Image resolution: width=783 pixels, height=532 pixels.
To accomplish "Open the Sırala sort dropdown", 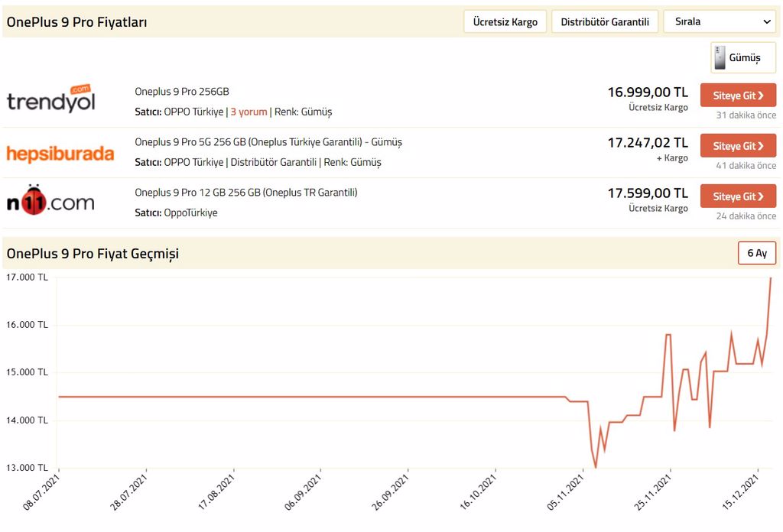I will click(x=720, y=22).
